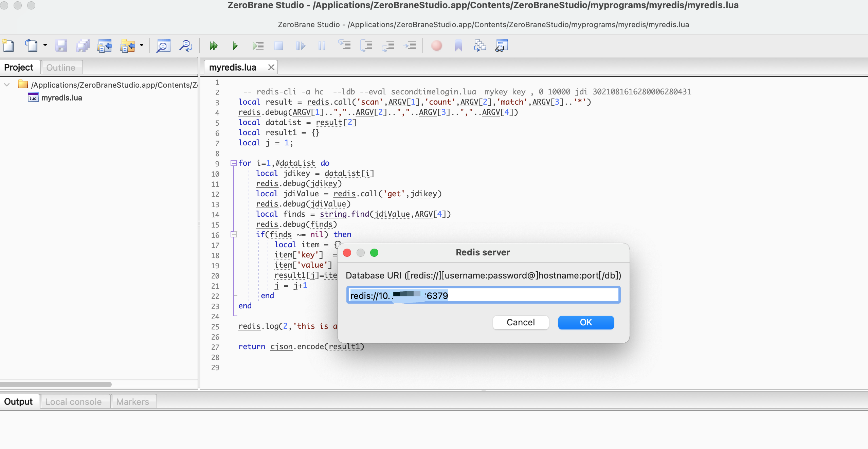Click 'secondtimelogin.lua' in the comment line
868x449 pixels.
434,92
